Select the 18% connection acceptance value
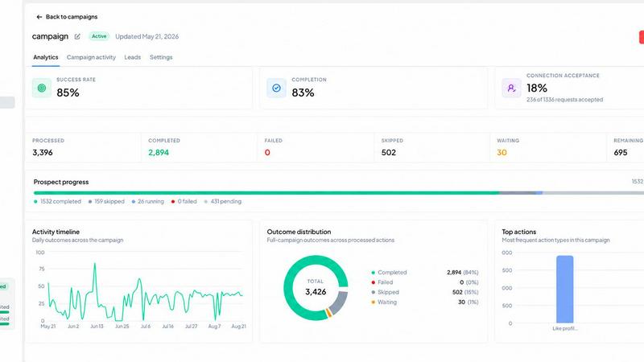Viewport: 644px width, 362px height. click(x=537, y=88)
